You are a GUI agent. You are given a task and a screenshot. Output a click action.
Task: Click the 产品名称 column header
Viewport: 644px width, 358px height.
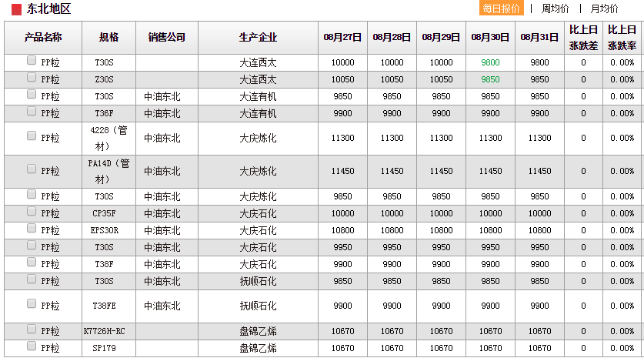[x=43, y=38]
